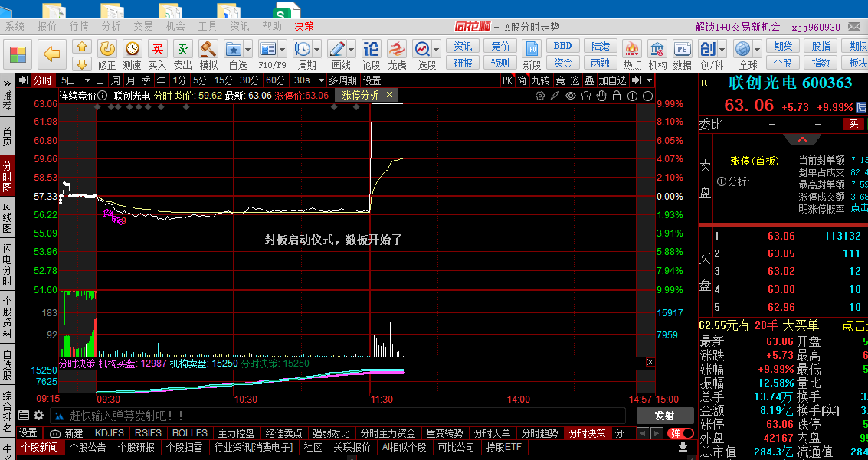Switch to 15分 timeframe tab
Screen dimensions: 868x460
click(x=223, y=80)
